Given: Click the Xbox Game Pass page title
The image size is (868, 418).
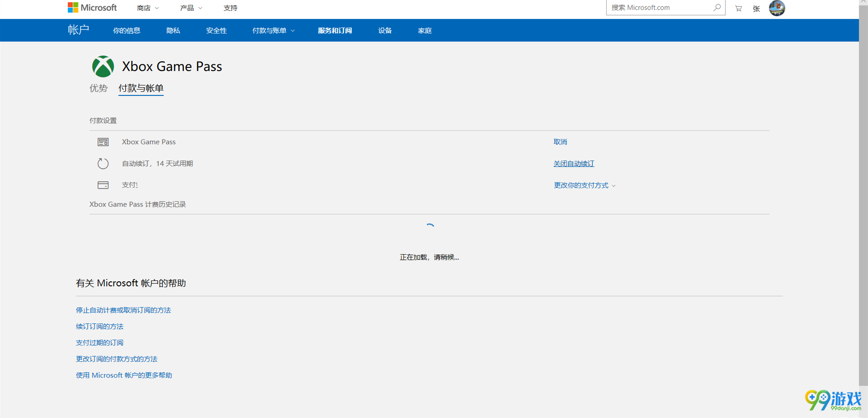Looking at the screenshot, I should pos(172,66).
